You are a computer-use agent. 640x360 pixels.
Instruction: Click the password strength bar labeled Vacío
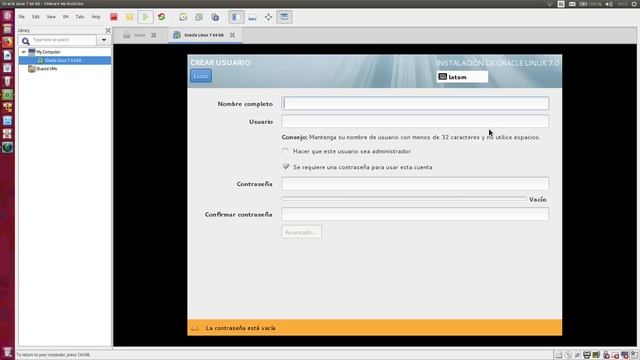pyautogui.click(x=404, y=199)
